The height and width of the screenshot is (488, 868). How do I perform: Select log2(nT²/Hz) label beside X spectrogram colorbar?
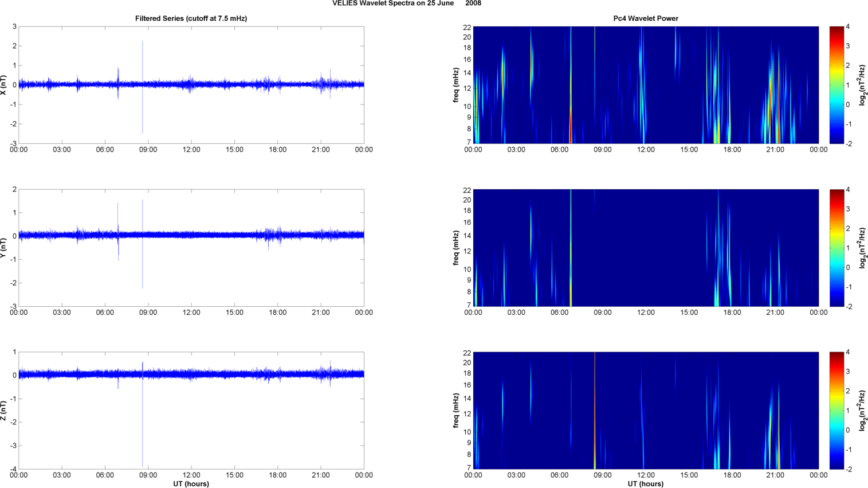point(862,85)
